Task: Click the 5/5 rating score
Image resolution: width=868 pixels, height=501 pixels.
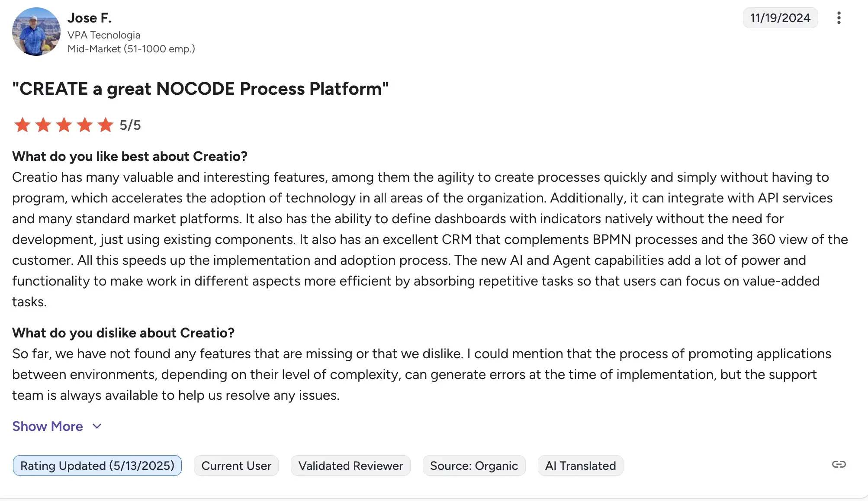Action: click(130, 125)
